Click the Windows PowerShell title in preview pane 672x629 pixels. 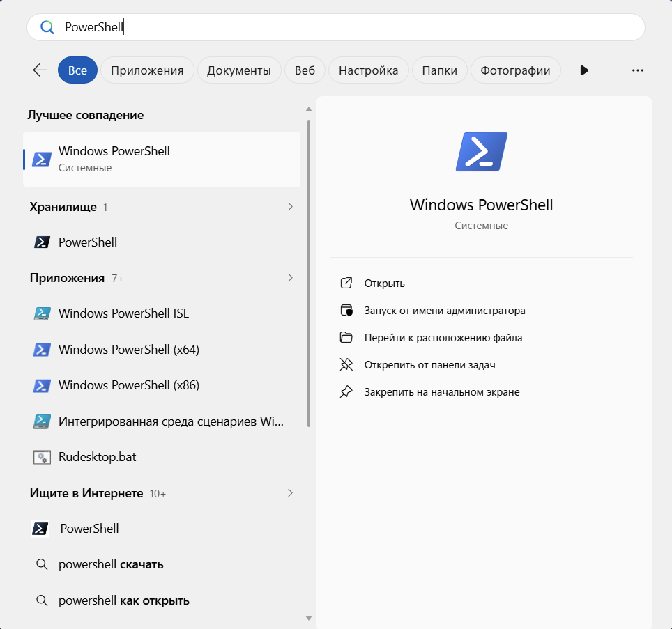pyautogui.click(x=481, y=205)
